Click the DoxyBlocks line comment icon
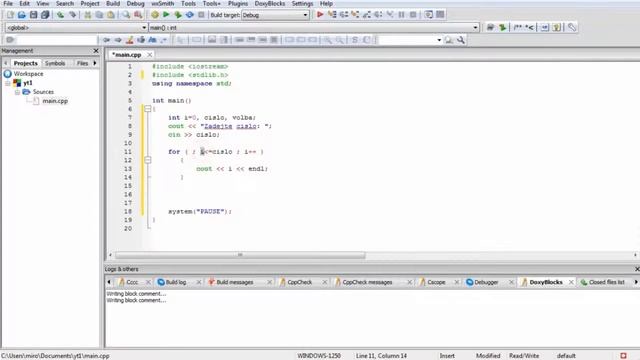640x360 pixels. pyautogui.click(x=529, y=27)
